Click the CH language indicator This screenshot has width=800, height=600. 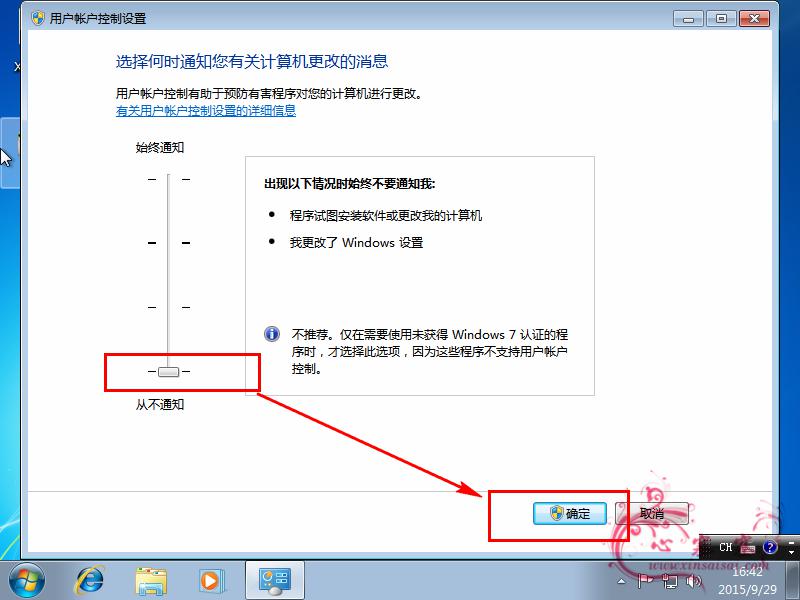point(727,547)
